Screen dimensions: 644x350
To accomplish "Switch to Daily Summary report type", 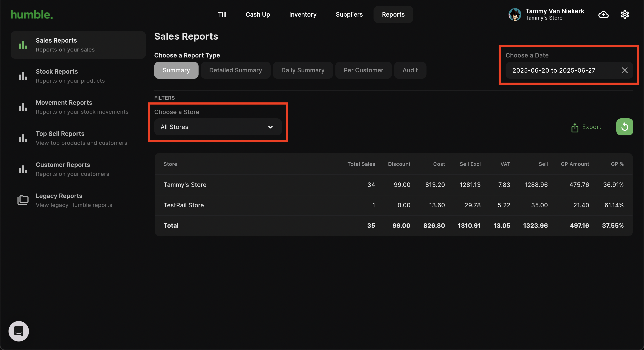I will coord(303,70).
